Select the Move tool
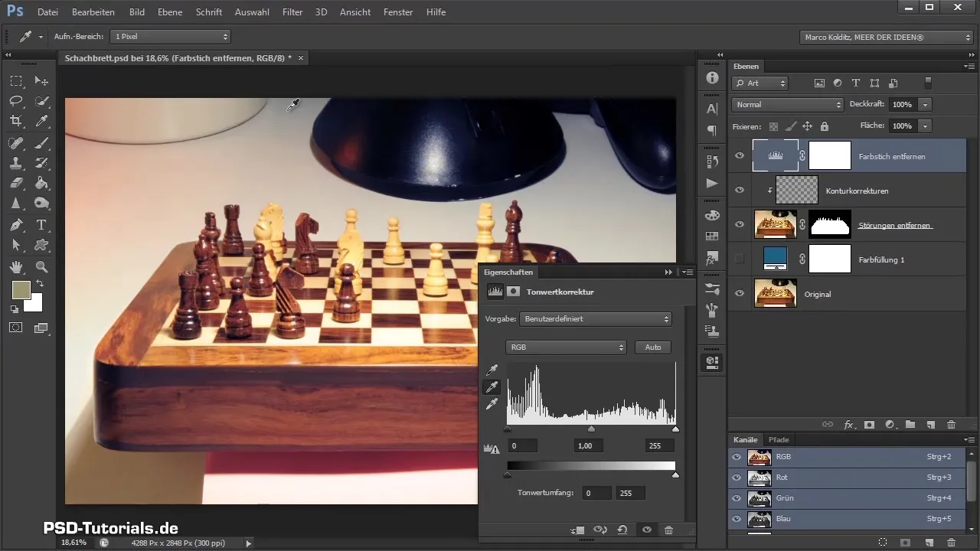The image size is (980, 551). 41,81
